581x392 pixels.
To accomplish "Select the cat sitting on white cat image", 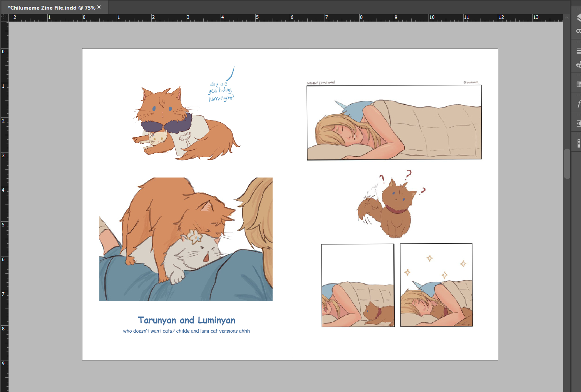I will tap(186, 239).
